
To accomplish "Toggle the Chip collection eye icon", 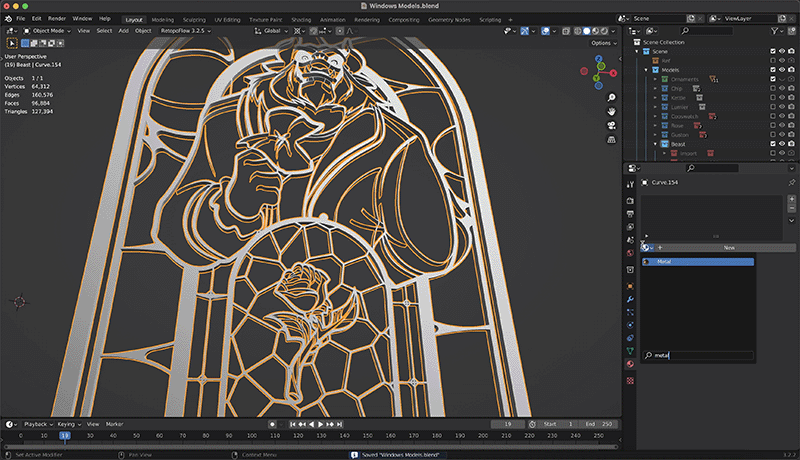I will click(x=782, y=88).
